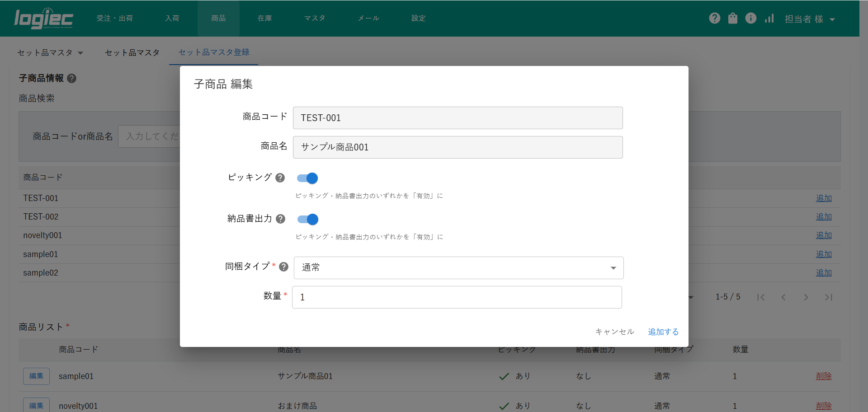Expand the セット品マスタ dropdown in sub-navigation
Image resolution: width=868 pixels, height=412 pixels.
tap(50, 53)
